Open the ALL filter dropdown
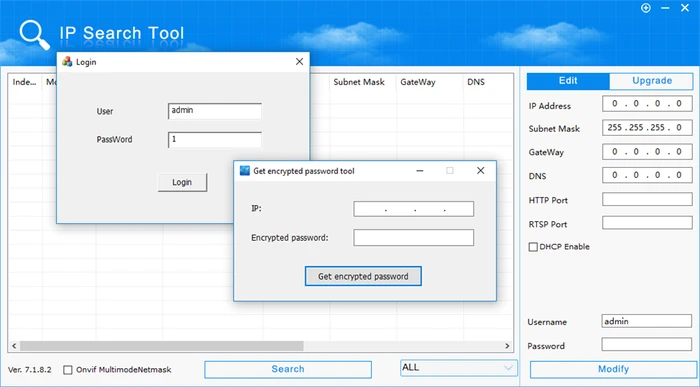700x387 pixels. click(458, 368)
